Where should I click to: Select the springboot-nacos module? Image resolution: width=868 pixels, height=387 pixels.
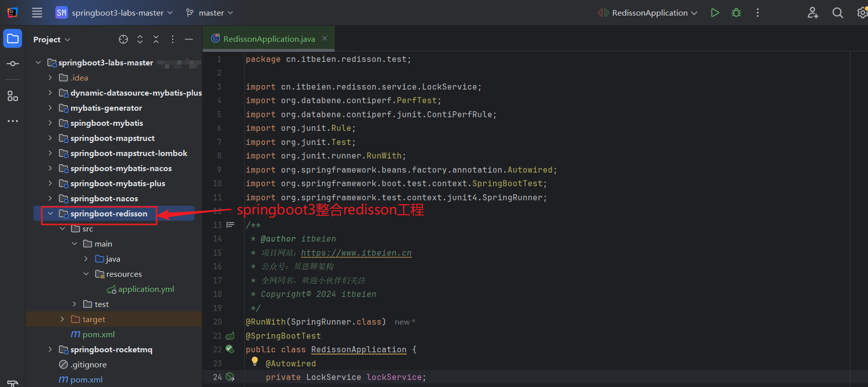click(x=104, y=198)
